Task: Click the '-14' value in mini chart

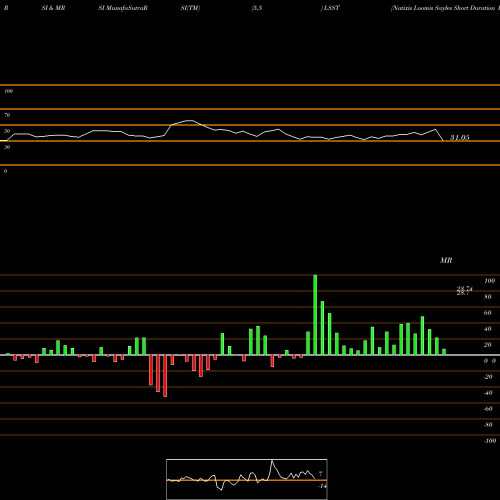Action: click(322, 486)
